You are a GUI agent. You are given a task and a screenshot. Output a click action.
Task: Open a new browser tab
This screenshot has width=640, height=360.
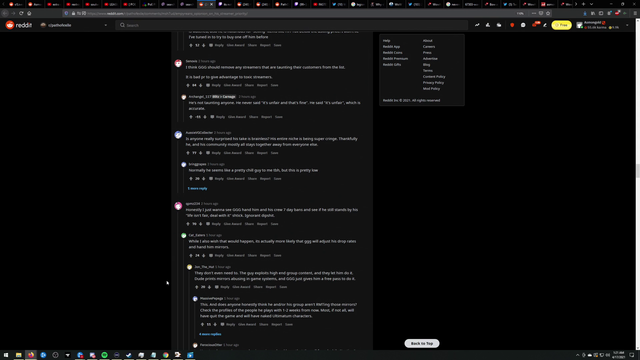(x=583, y=4)
